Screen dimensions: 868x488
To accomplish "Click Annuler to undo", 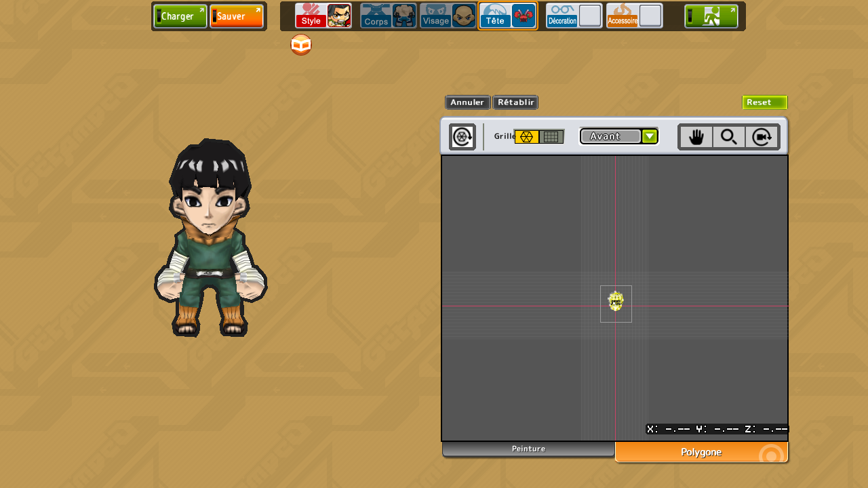I will click(x=468, y=102).
